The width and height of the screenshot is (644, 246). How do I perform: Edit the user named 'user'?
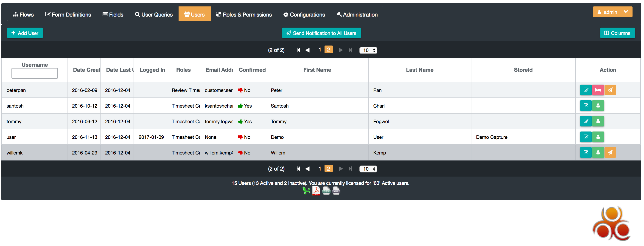tap(585, 137)
